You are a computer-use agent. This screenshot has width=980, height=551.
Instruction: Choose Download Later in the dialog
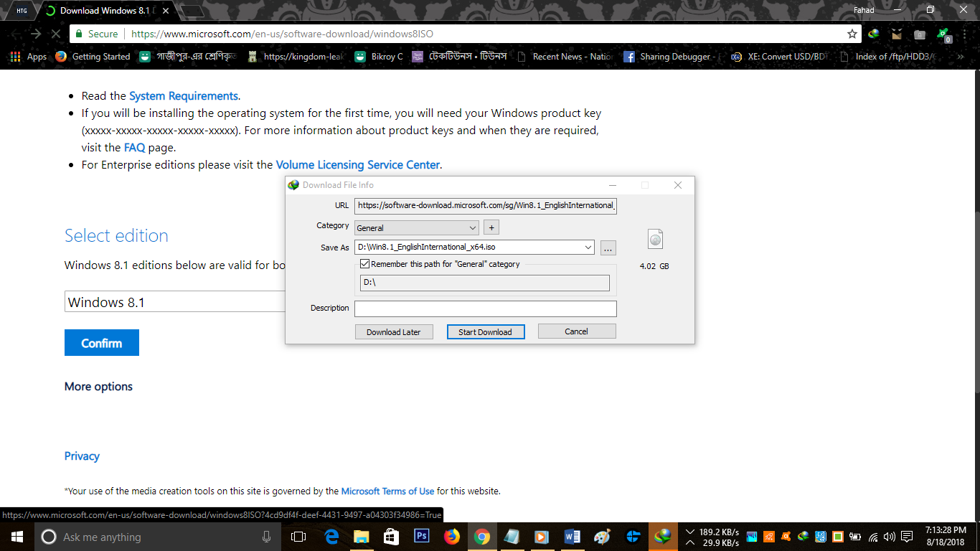coord(394,331)
